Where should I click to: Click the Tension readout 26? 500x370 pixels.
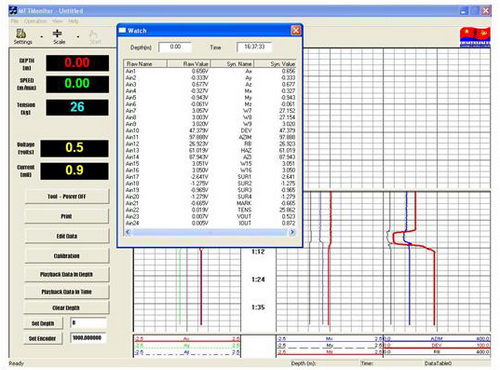(x=77, y=107)
